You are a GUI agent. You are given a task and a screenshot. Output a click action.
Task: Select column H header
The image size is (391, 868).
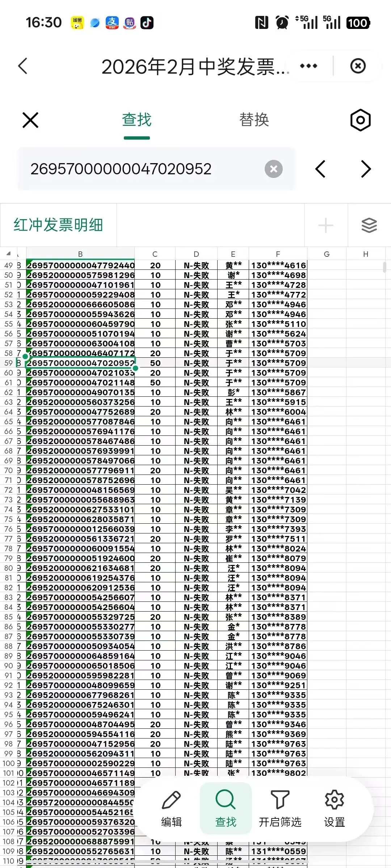click(366, 254)
